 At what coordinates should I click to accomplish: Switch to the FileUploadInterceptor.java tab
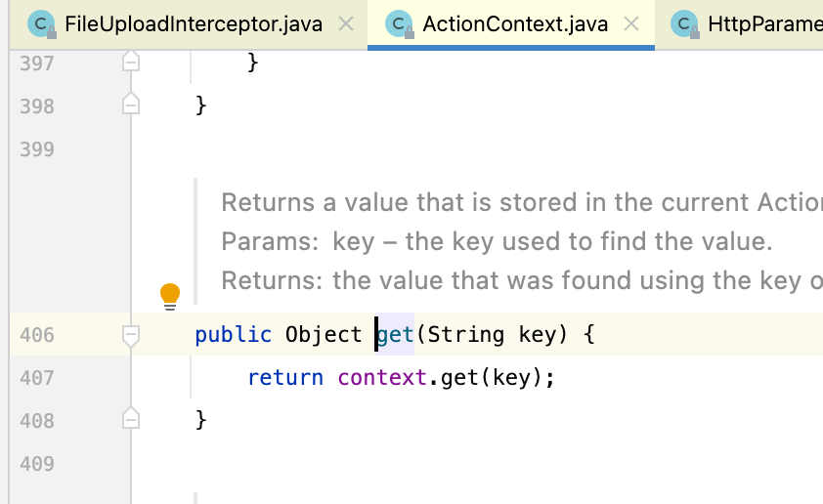pos(193,23)
